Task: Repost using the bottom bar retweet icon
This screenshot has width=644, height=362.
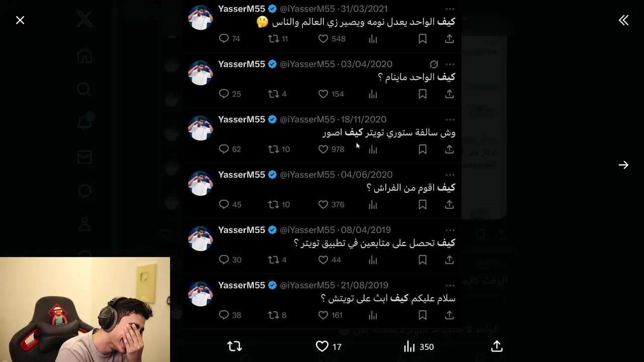Action: [x=234, y=346]
